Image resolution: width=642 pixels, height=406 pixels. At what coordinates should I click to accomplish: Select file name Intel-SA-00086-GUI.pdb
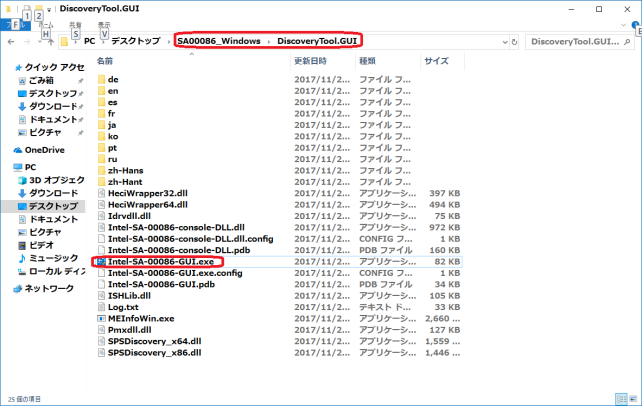[161, 284]
